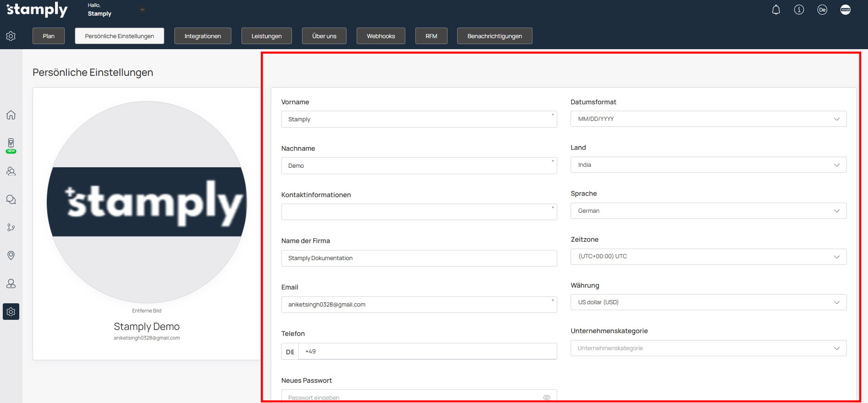Select the DE phone country code button
Screen dimensions: 868x403
290,352
